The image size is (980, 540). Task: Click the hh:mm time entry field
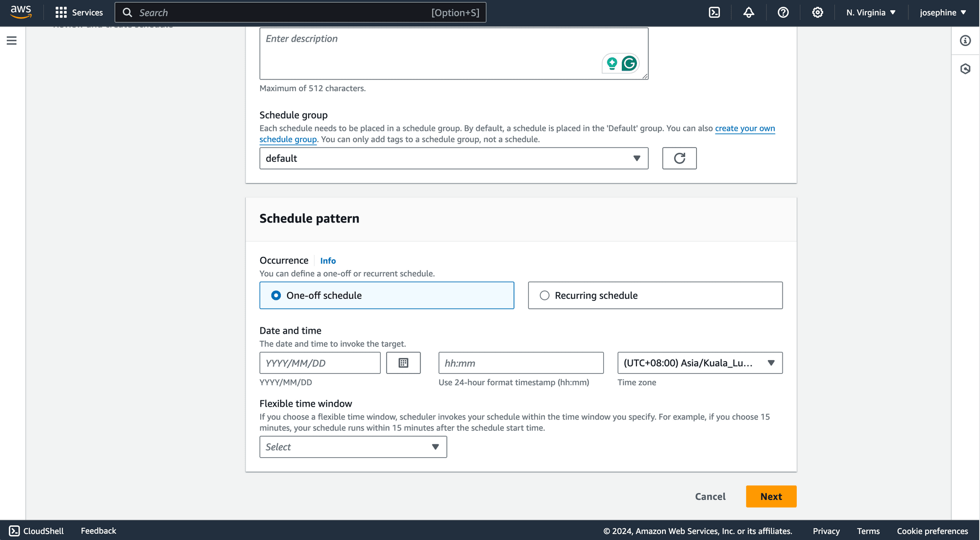[x=521, y=363]
